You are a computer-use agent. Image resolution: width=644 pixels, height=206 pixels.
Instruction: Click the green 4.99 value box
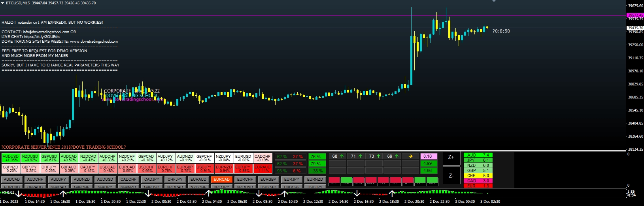429,163
